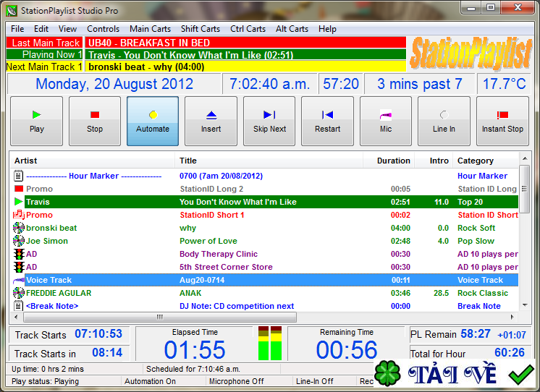Skip to the next track
This screenshot has height=392, width=540.
[269, 121]
